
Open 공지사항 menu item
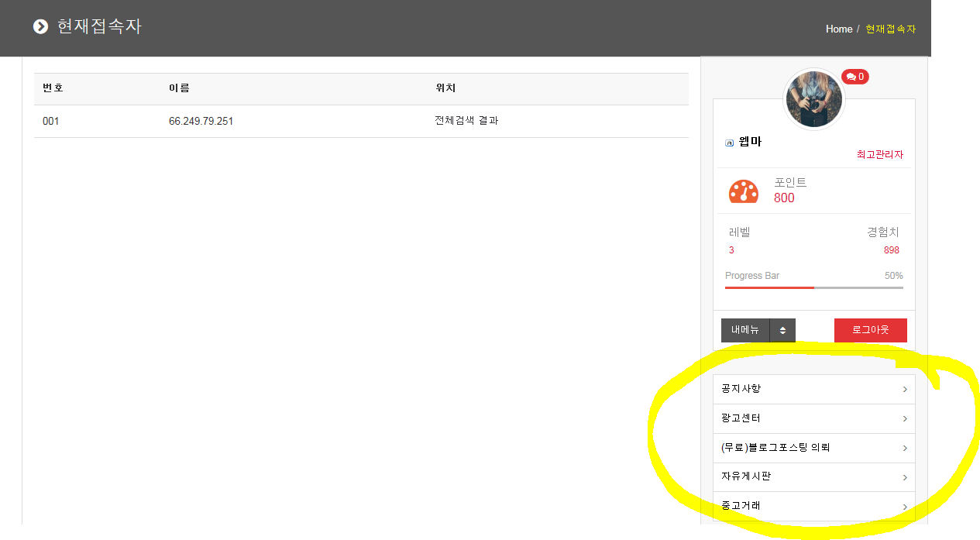(814, 389)
